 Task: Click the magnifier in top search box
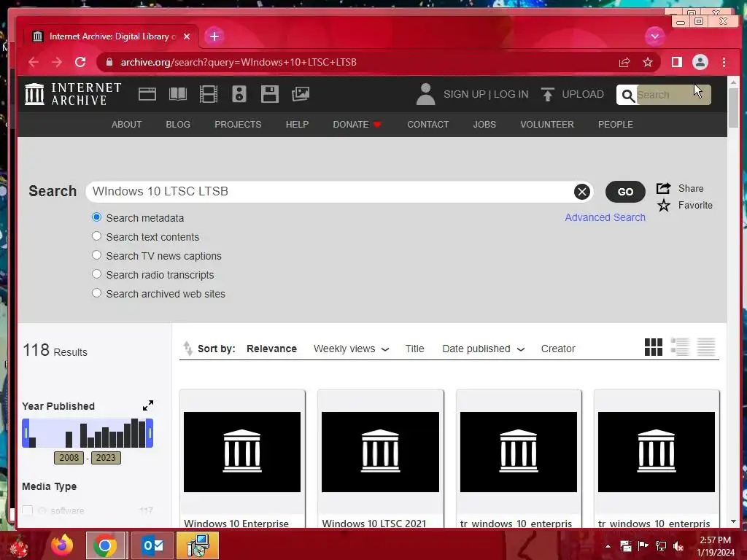point(628,96)
